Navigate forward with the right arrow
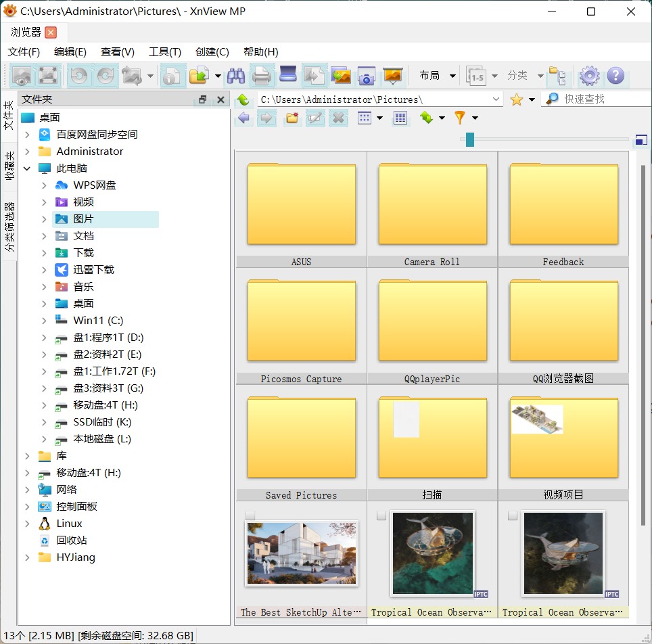The image size is (652, 644). tap(266, 118)
